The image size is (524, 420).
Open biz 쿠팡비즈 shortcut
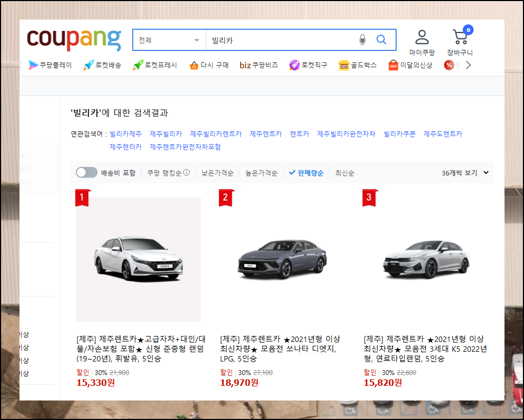(258, 65)
